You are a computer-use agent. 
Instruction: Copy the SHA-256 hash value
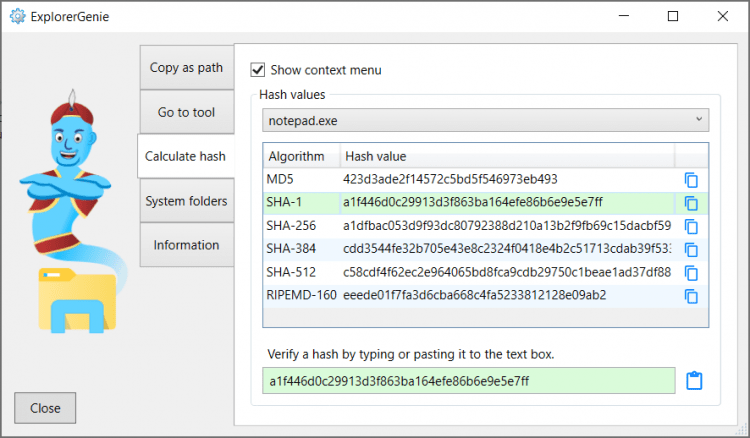click(691, 226)
